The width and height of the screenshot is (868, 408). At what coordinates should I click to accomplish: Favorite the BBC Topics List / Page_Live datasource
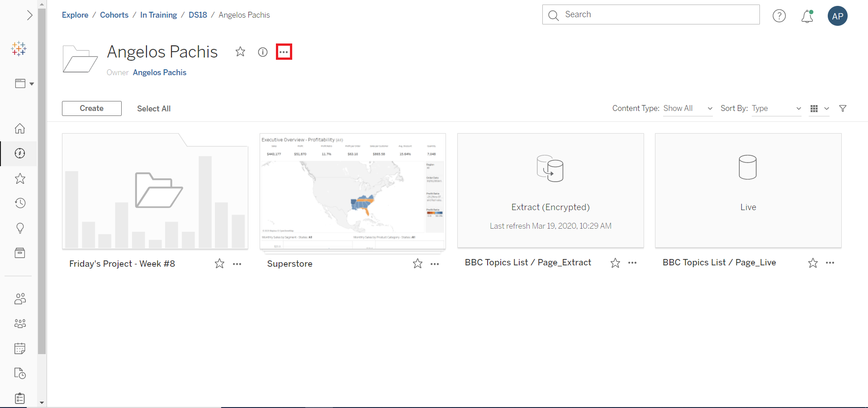coord(813,263)
